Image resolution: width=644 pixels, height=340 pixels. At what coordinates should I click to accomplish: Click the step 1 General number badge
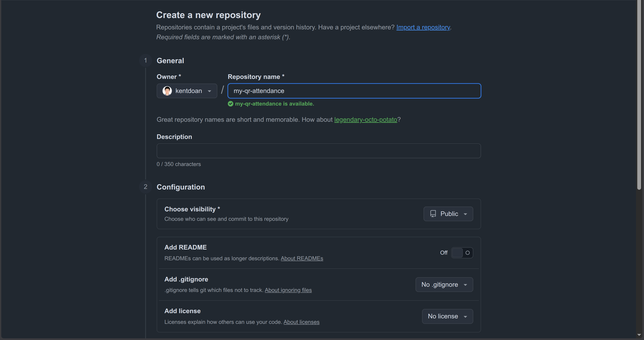click(146, 60)
